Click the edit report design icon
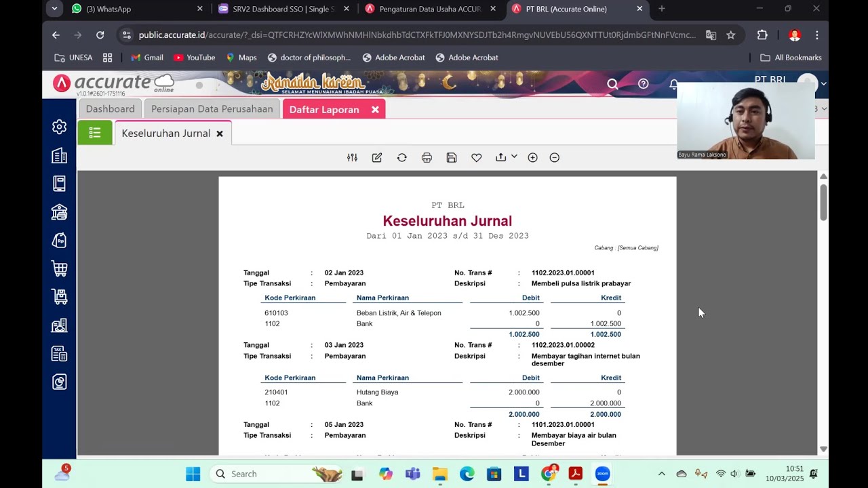868x488 pixels. 377,157
